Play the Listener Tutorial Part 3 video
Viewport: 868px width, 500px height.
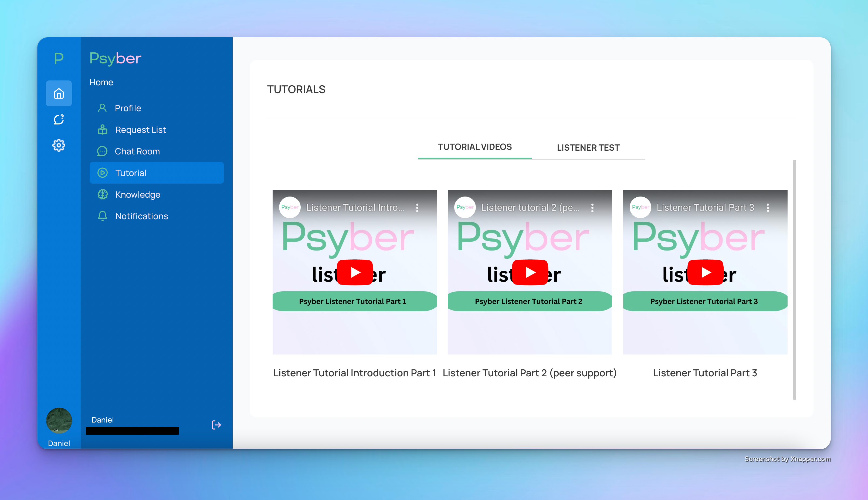pos(705,272)
